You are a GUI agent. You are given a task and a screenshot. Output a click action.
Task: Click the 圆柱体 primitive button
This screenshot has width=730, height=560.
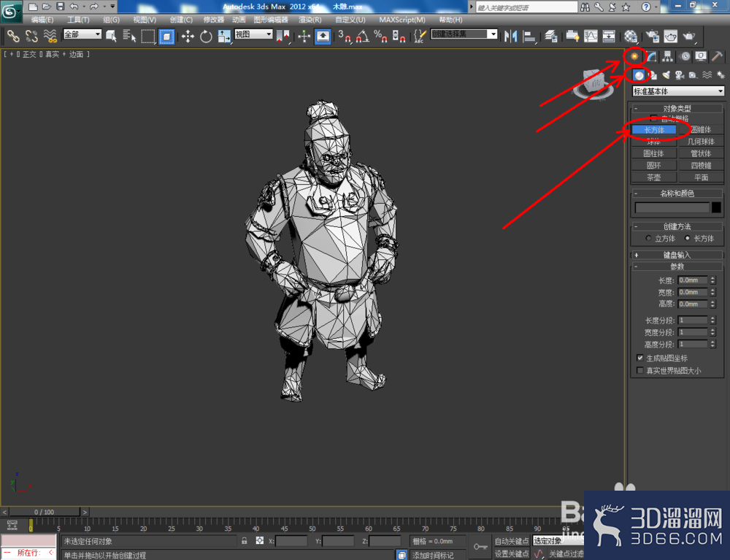653,153
